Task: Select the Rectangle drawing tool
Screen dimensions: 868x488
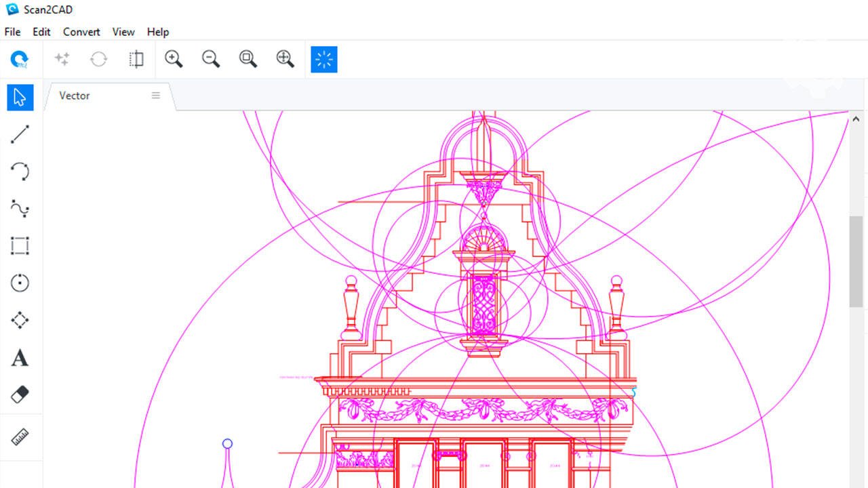Action: click(x=20, y=245)
